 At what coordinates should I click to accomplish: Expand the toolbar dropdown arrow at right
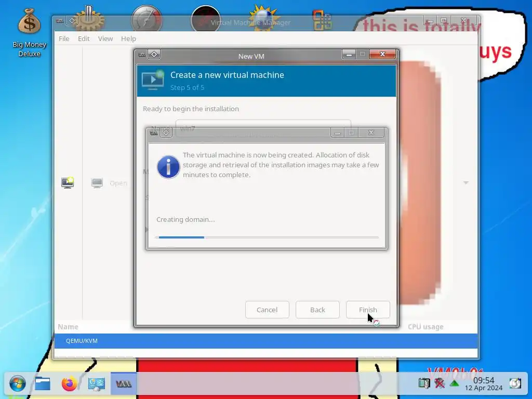pos(466,182)
